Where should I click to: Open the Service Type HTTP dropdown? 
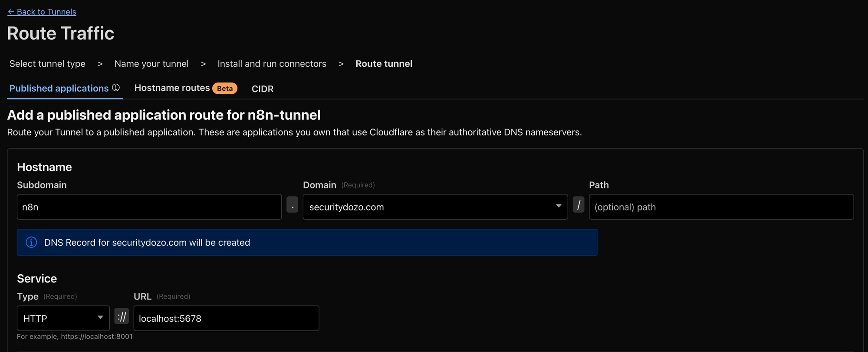63,318
